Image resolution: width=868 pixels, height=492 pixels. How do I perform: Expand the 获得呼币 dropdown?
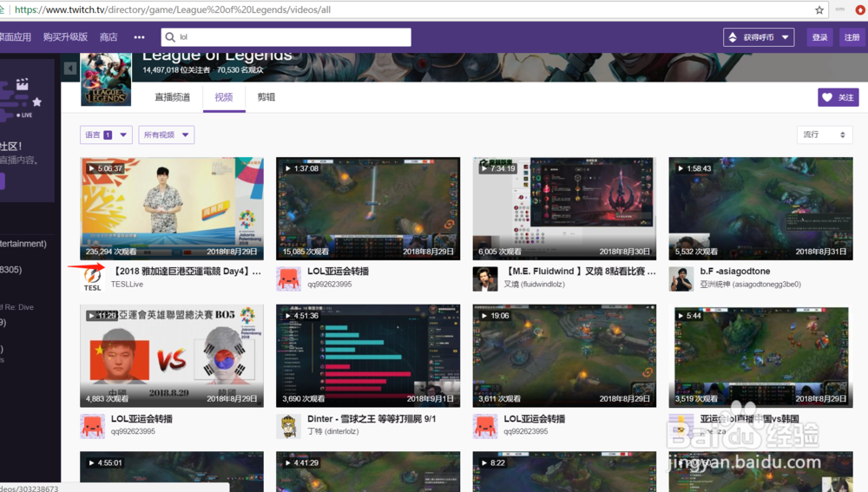[x=759, y=37]
